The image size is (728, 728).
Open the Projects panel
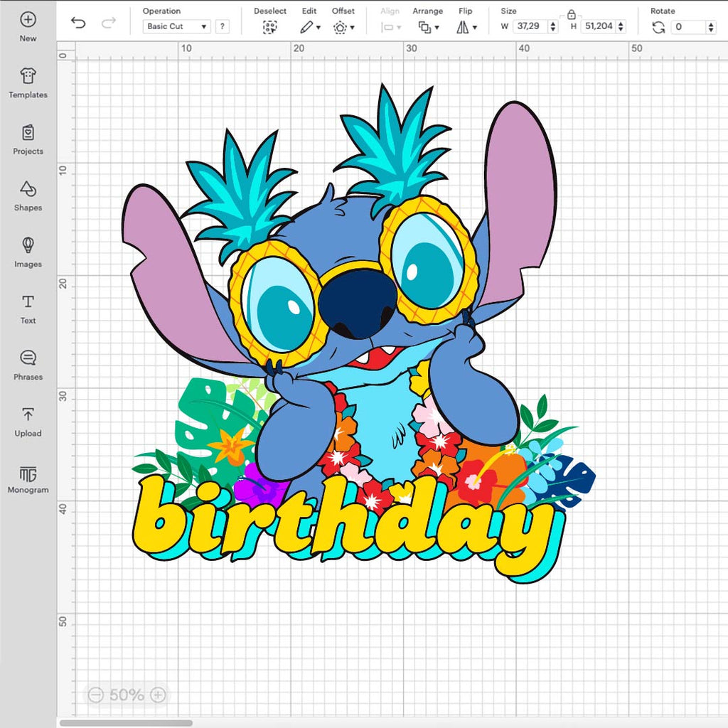(x=28, y=133)
